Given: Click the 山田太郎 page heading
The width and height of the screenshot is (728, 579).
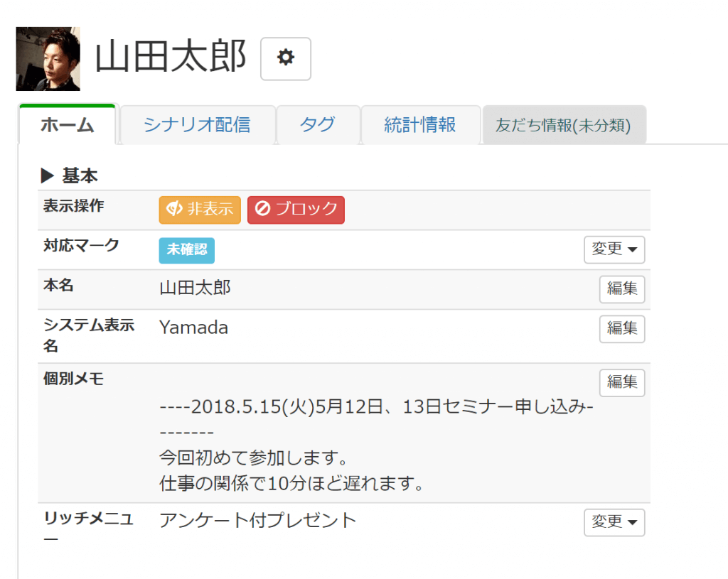Looking at the screenshot, I should [171, 58].
